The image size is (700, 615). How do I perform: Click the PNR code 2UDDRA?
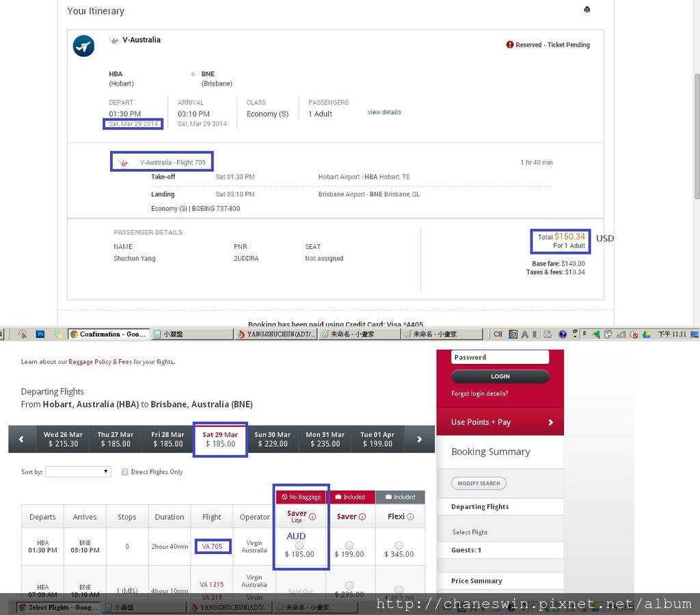coord(246,258)
